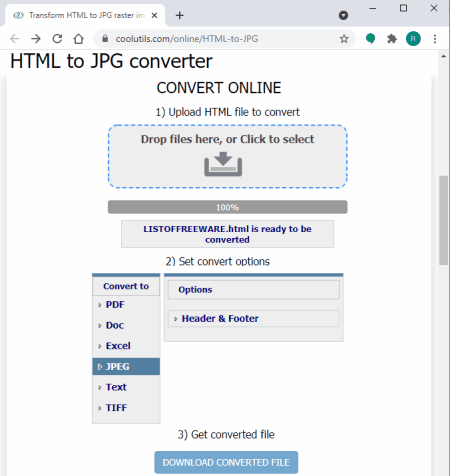Open the tab search dropdown circle
Viewport: 450px width, 476px height.
(343, 15)
